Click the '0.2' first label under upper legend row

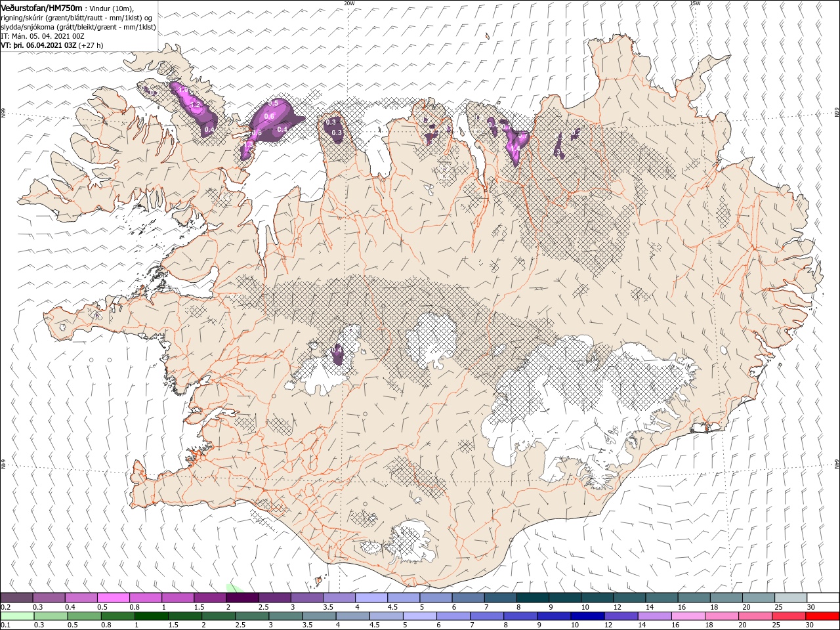[x=5, y=607]
